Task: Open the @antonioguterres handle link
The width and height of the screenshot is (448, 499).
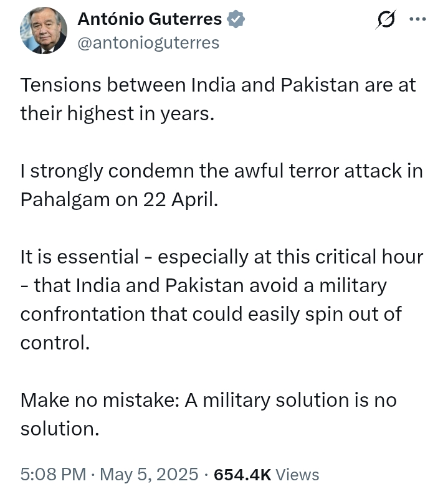Action: coord(148,42)
